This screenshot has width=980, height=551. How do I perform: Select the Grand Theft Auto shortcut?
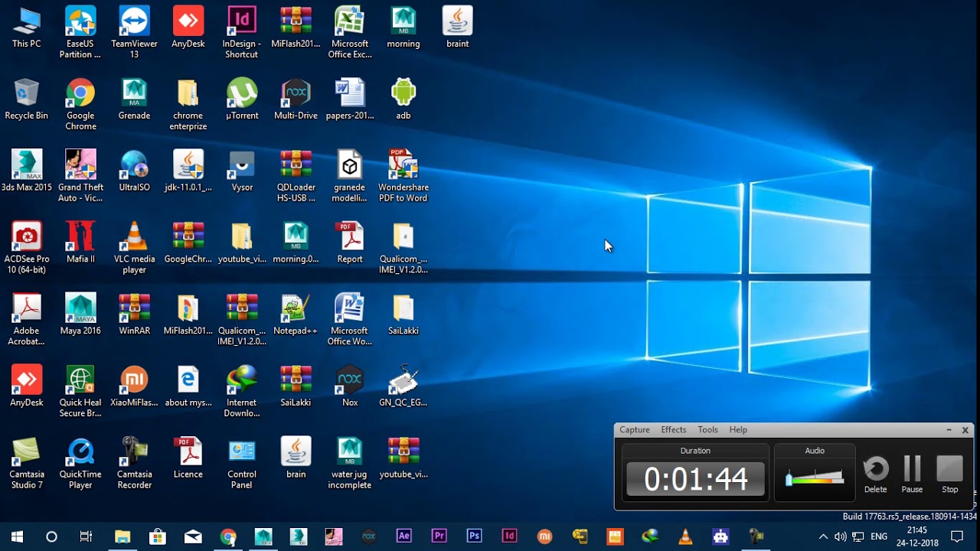point(80,176)
